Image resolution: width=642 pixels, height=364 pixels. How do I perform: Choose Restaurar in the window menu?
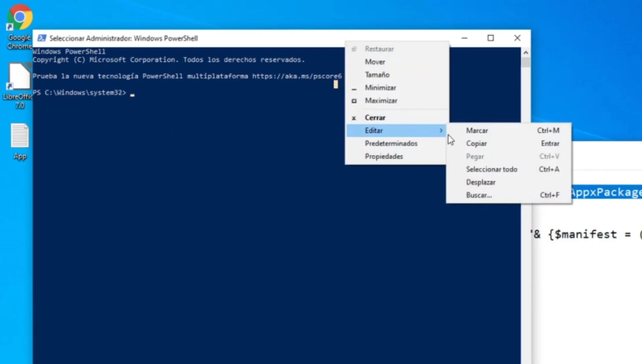pos(397,49)
